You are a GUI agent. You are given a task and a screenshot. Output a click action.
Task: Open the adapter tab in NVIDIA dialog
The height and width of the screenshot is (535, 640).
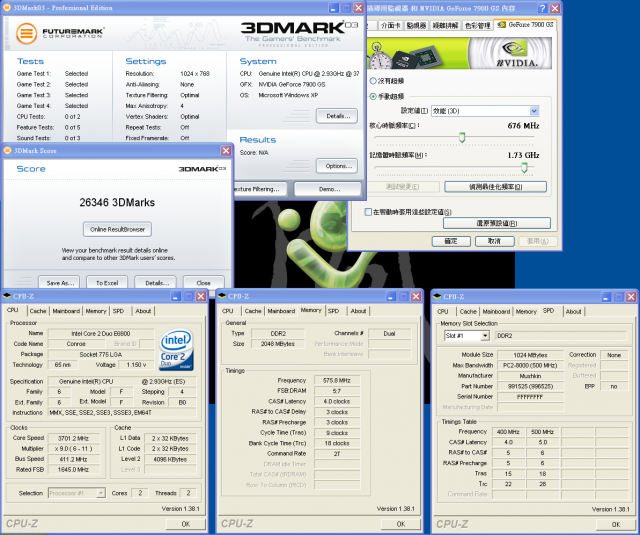[x=391, y=26]
